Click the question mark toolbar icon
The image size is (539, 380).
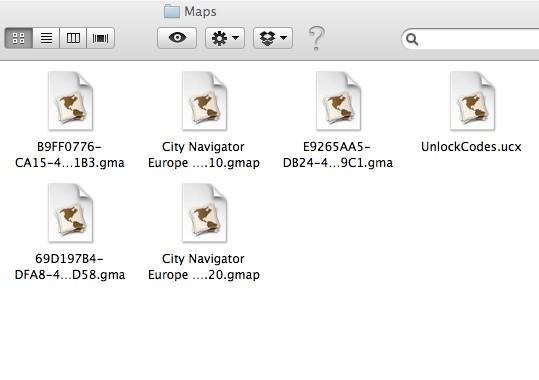[316, 39]
